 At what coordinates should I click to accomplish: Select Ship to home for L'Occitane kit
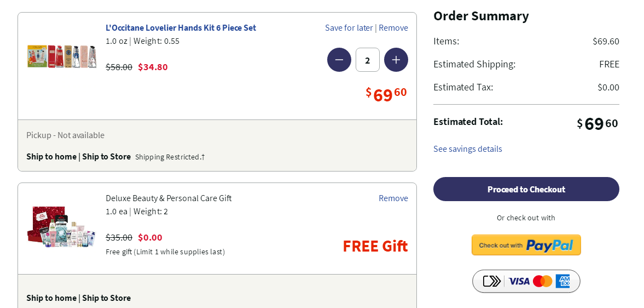pos(51,157)
